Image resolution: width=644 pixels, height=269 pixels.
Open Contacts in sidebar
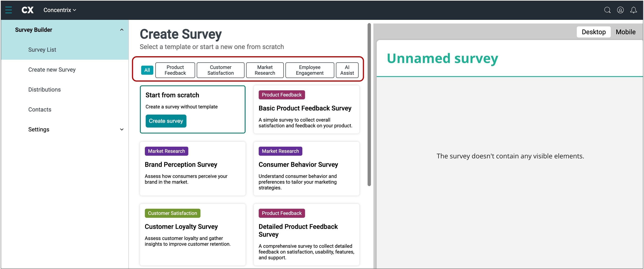point(40,109)
